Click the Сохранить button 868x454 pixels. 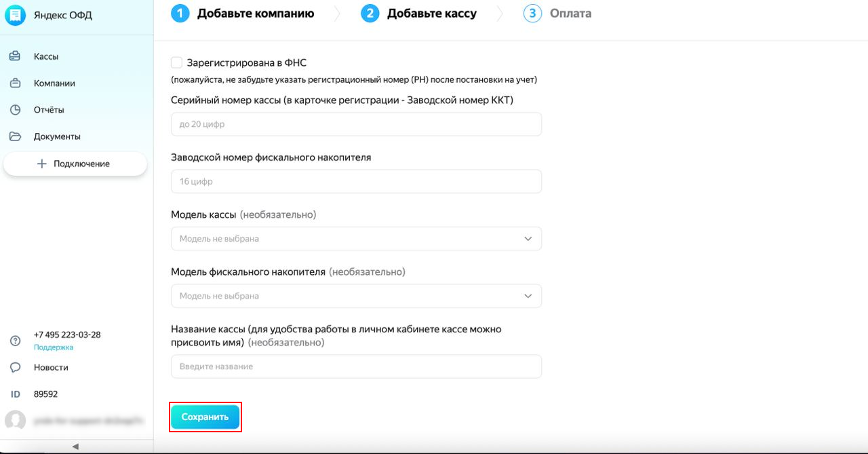205,417
